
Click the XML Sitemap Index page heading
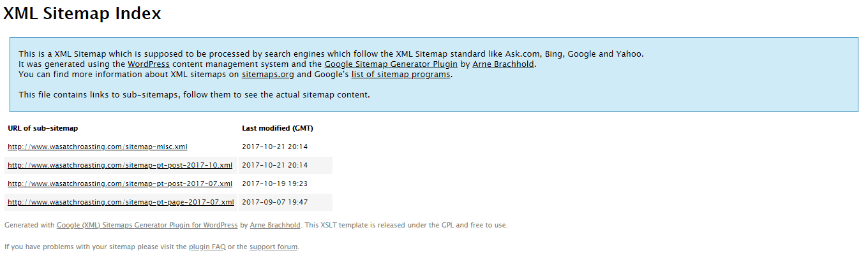pyautogui.click(x=82, y=13)
